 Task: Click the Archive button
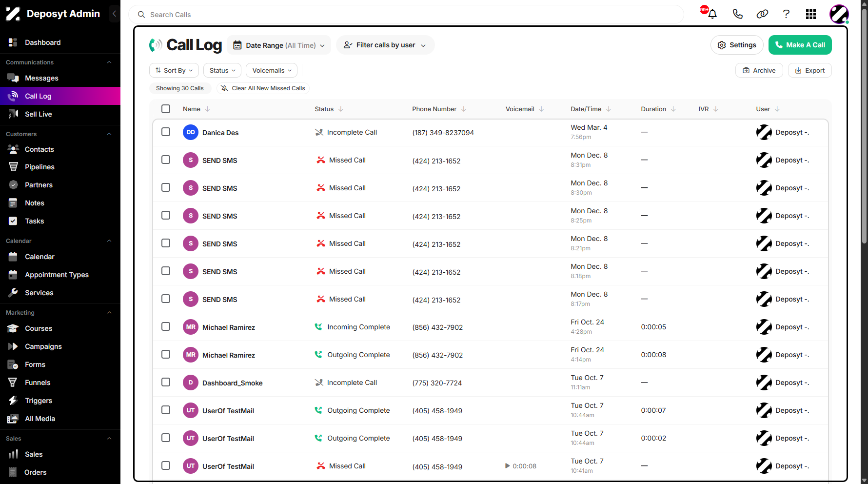point(759,70)
